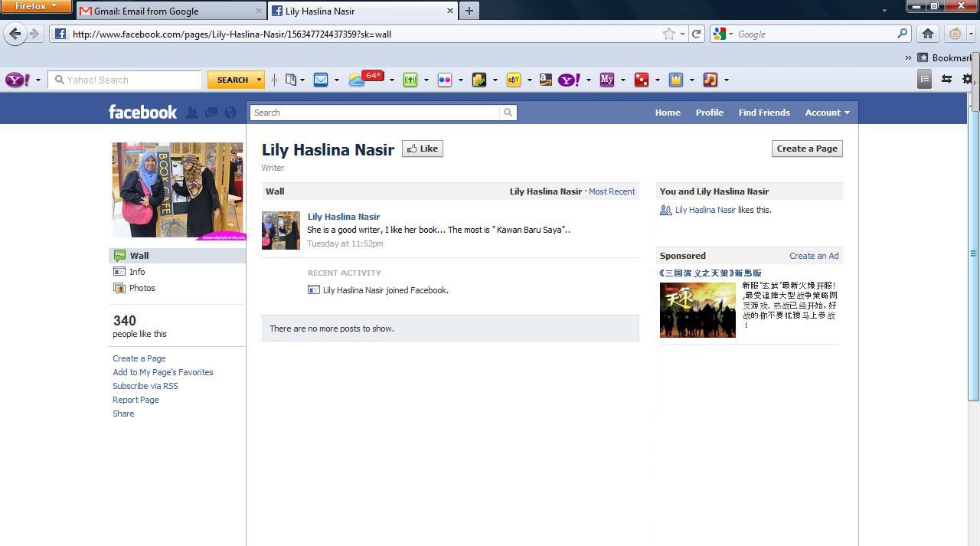Expand the Flickr dropdown arrow
The height and width of the screenshot is (546, 980).
tap(461, 80)
